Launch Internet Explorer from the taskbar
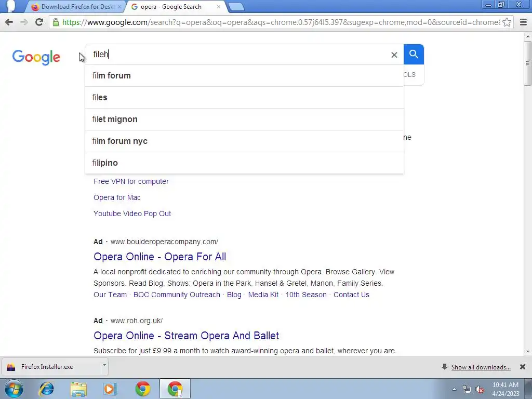This screenshot has height=399, width=532. click(46, 389)
